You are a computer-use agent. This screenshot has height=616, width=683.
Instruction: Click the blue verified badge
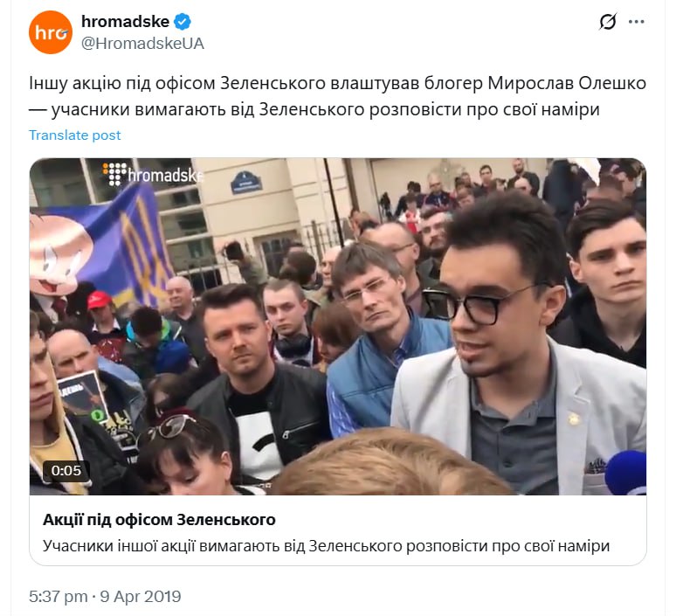point(182,21)
